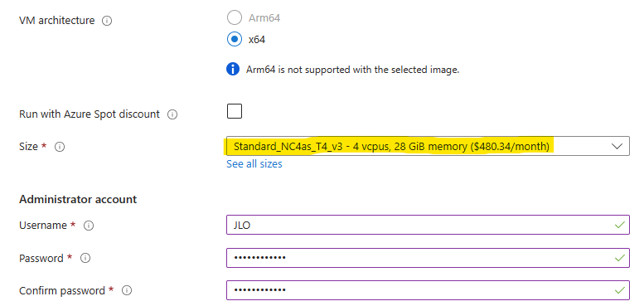
Task: Open the info icon next to Confirm password
Action: 127,291
